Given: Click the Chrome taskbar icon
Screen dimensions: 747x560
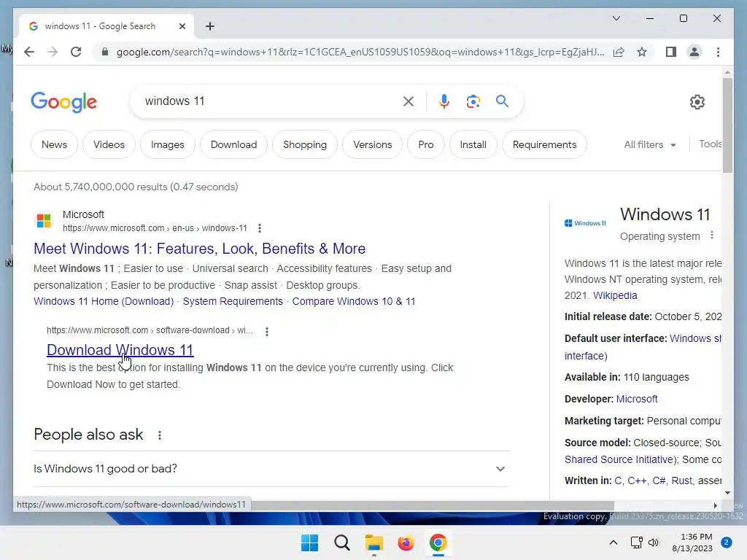Looking at the screenshot, I should click(438, 542).
